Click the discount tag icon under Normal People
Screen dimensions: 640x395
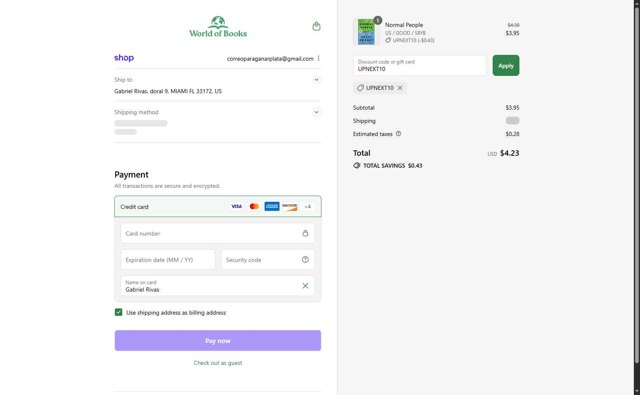click(x=388, y=40)
